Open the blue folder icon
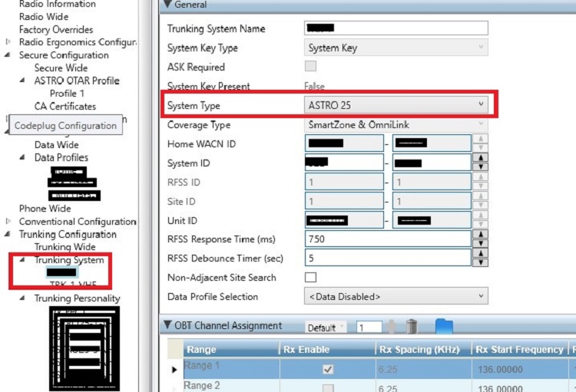 [444, 327]
